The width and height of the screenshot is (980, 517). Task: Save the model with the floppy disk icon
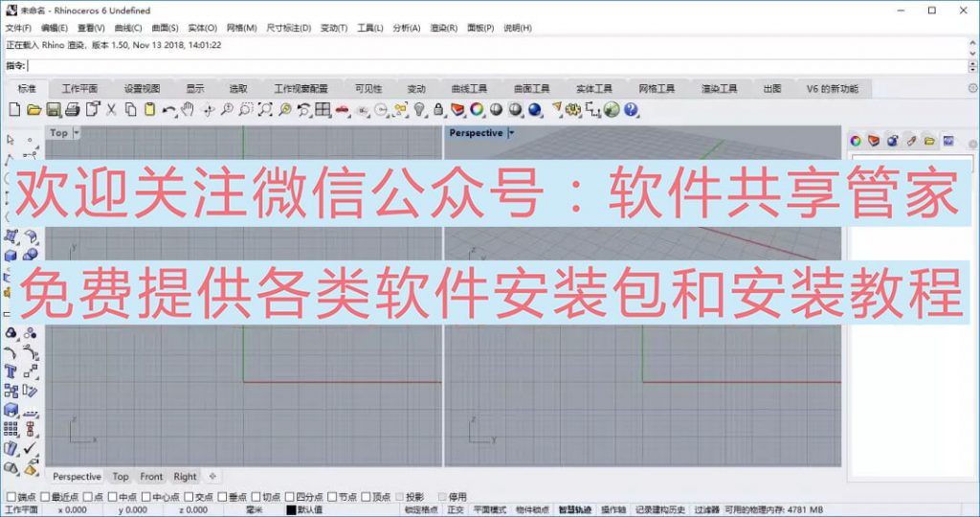coord(54,109)
